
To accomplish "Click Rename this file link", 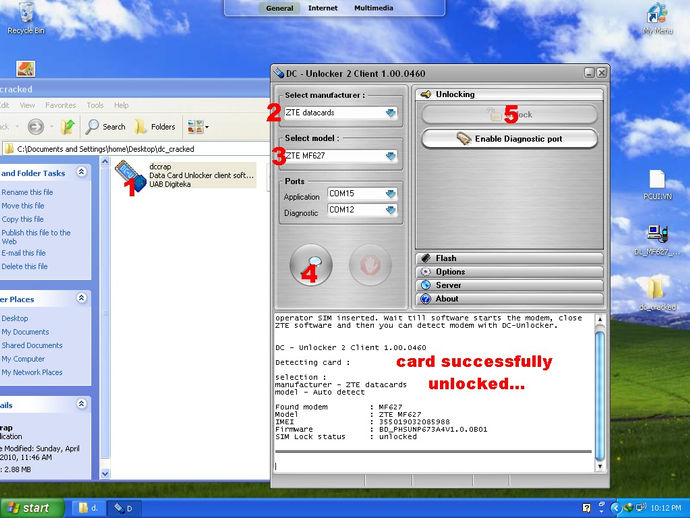I will pos(27,192).
